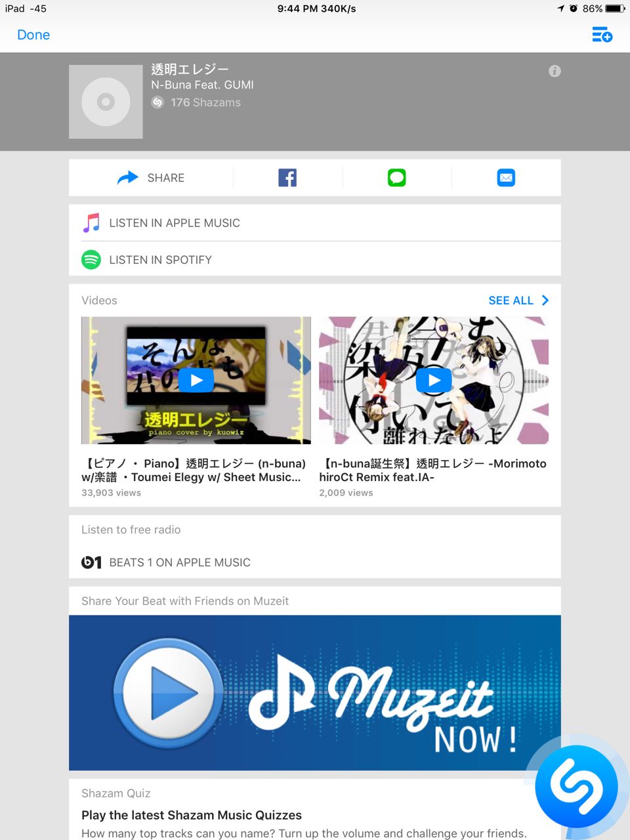
Task: Tap the battery indicator in status bar
Action: point(616,9)
